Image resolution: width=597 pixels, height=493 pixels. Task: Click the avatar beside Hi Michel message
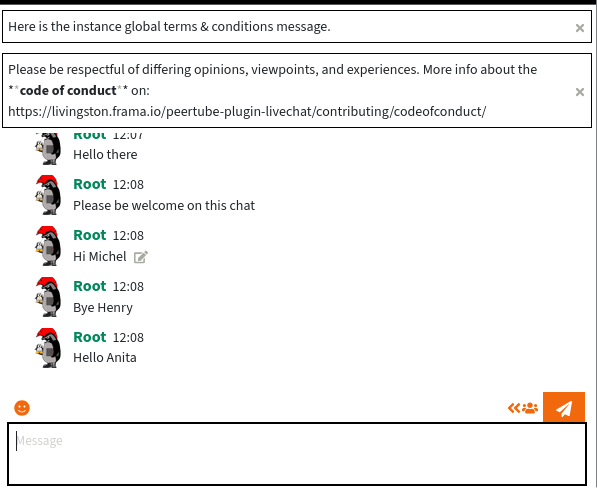point(48,246)
